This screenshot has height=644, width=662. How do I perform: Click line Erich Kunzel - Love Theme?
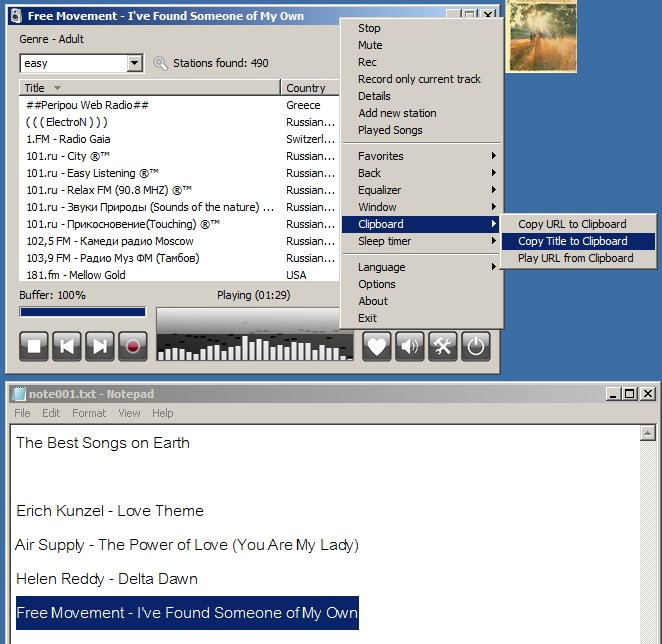110,511
